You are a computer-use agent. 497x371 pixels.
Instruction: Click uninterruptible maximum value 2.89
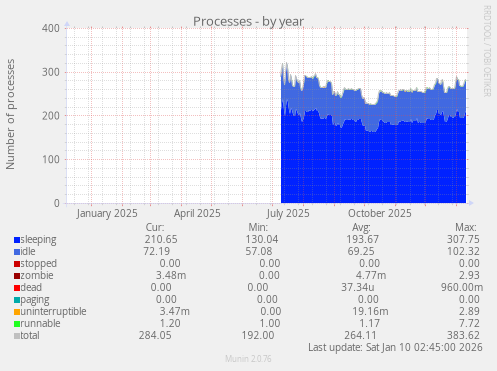(x=469, y=311)
